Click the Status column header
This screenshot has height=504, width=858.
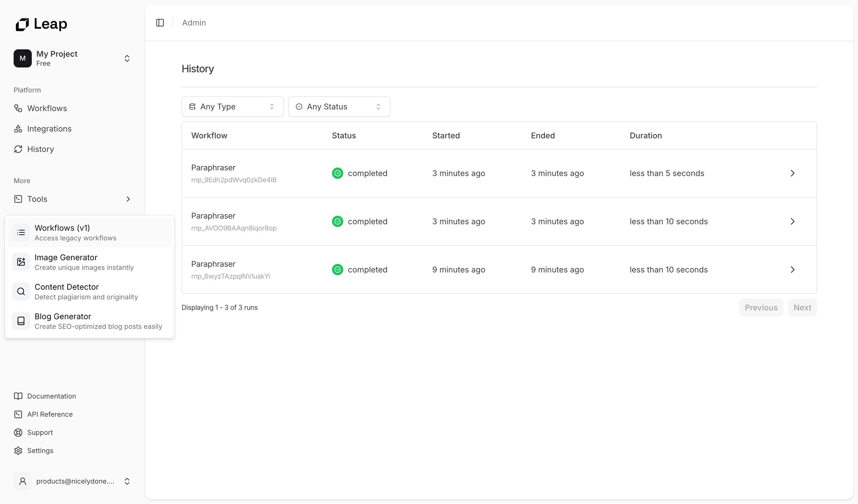[x=344, y=135]
